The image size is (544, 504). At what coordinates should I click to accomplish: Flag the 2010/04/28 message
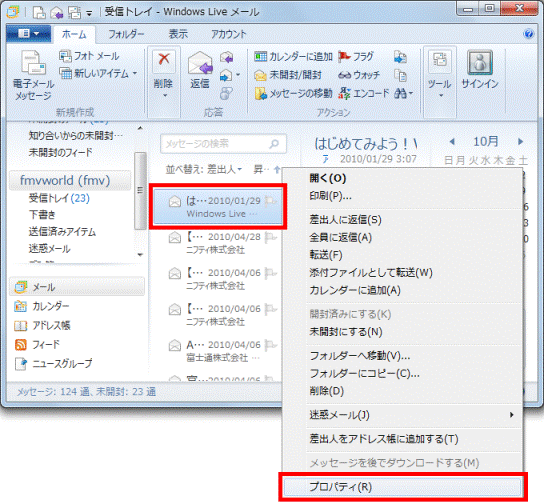coord(271,237)
